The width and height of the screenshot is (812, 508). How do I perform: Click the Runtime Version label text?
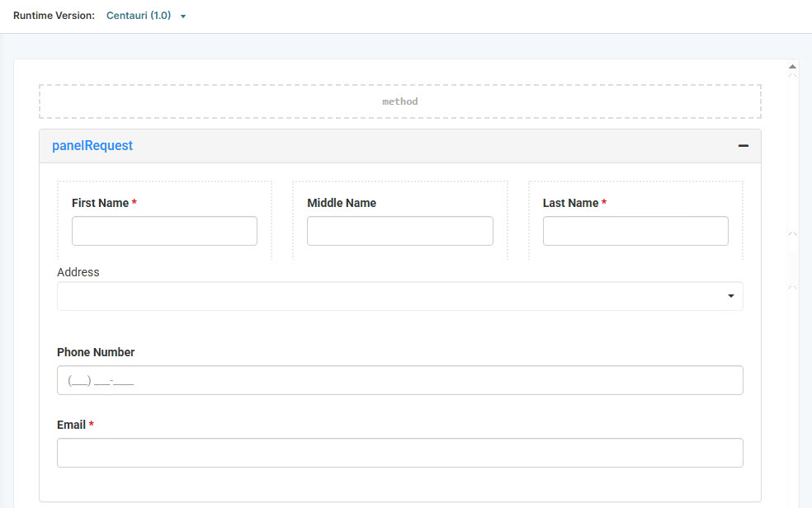point(53,15)
